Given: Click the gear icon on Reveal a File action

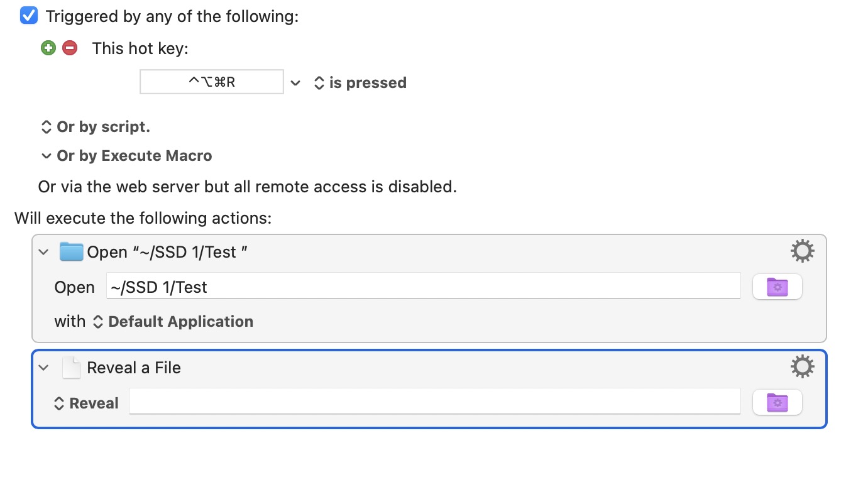Looking at the screenshot, I should click(802, 367).
